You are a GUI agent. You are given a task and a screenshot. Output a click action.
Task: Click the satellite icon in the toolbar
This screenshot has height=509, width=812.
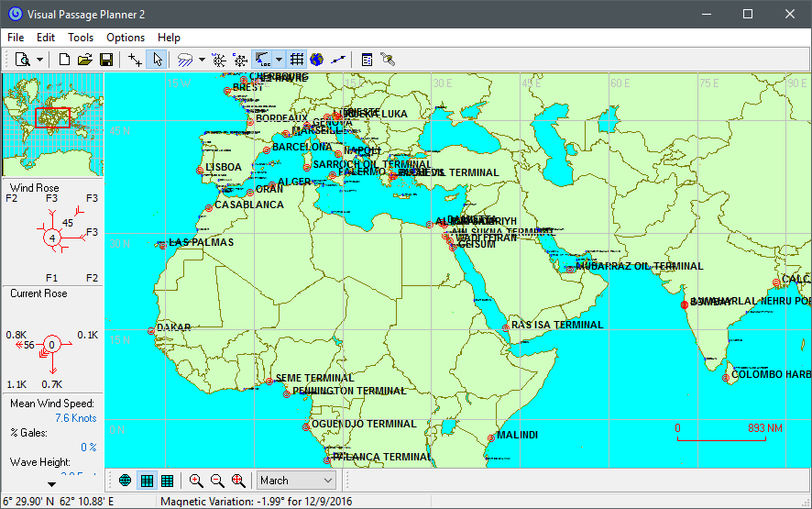pyautogui.click(x=388, y=60)
